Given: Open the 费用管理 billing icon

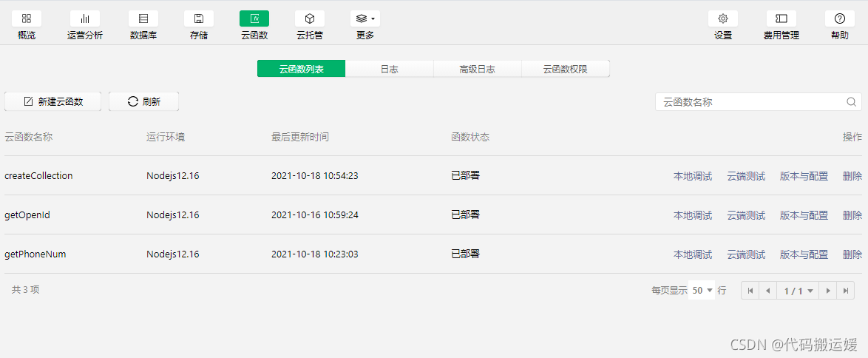Looking at the screenshot, I should (x=781, y=18).
